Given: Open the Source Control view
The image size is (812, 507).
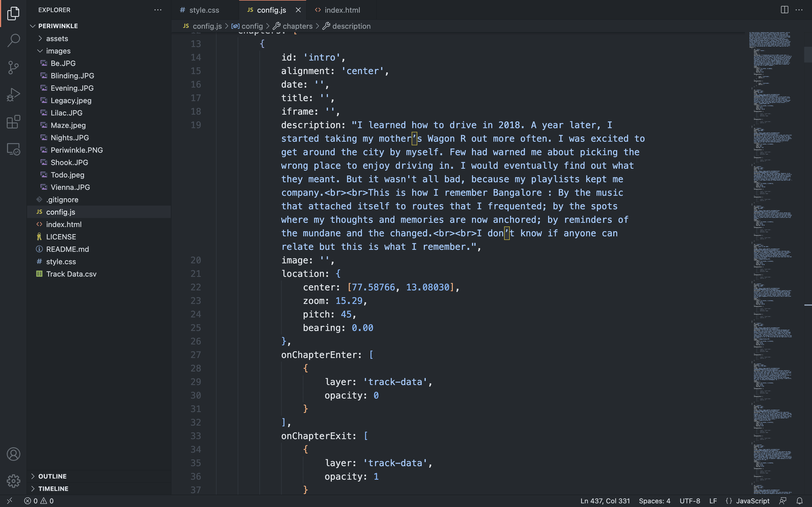Looking at the screenshot, I should (x=14, y=67).
